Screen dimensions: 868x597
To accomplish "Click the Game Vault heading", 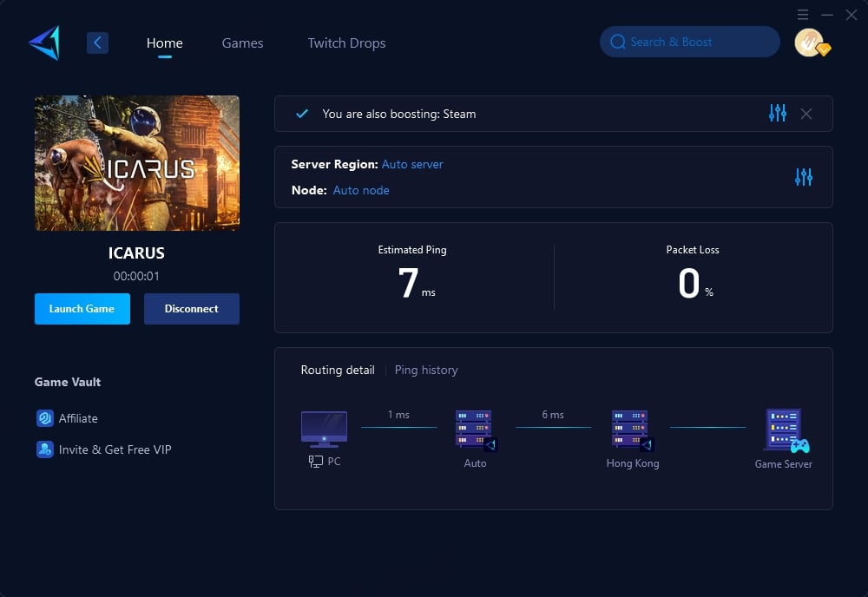I will 68,382.
